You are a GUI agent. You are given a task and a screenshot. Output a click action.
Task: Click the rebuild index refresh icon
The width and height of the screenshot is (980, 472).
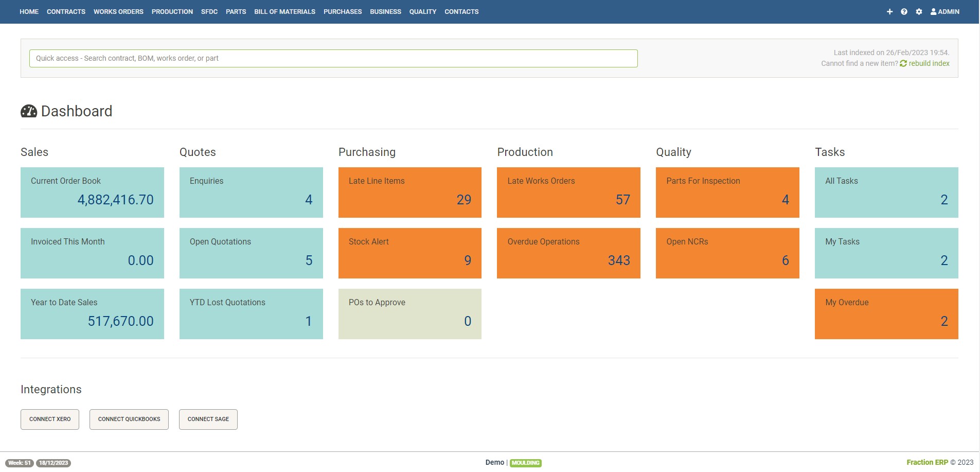(903, 63)
